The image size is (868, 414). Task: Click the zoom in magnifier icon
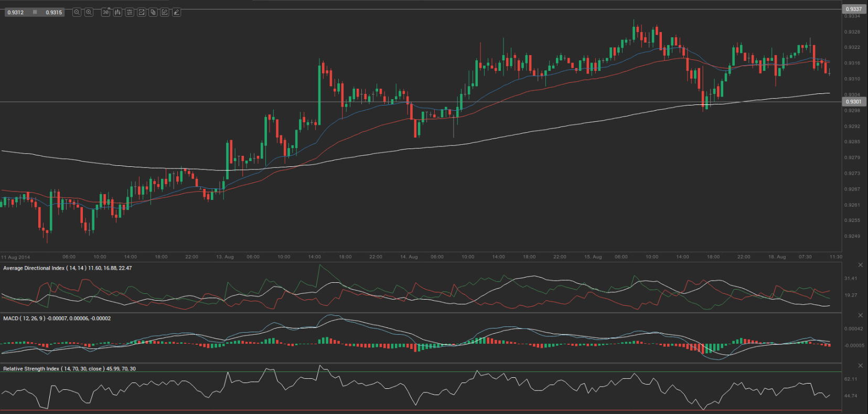click(x=89, y=12)
